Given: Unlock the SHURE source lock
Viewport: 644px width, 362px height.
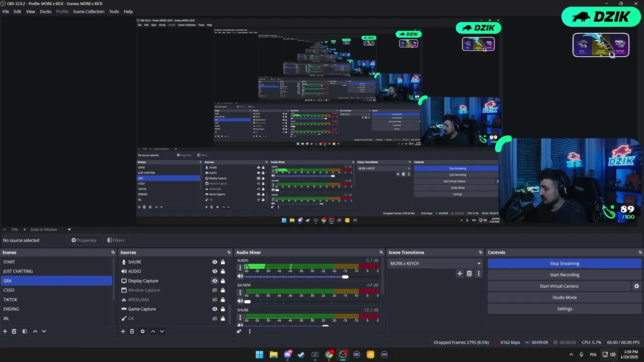Looking at the screenshot, I should click(223, 262).
